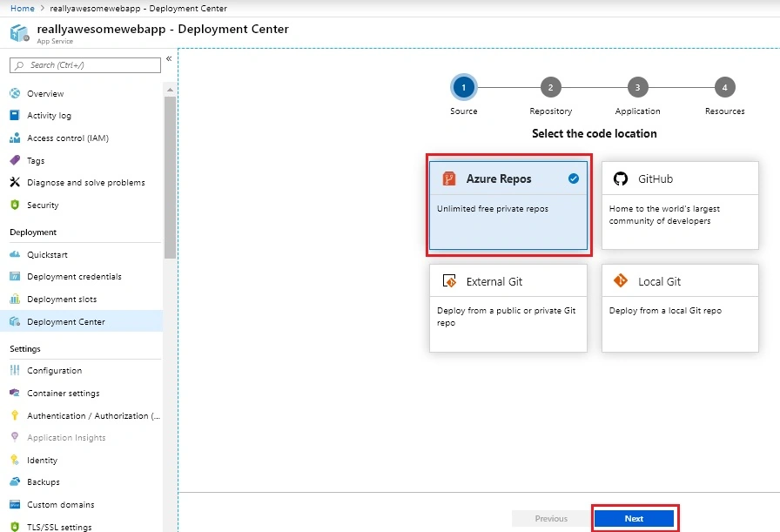The image size is (780, 532).
Task: Click the sidebar scroll up arrow
Action: [x=170, y=90]
